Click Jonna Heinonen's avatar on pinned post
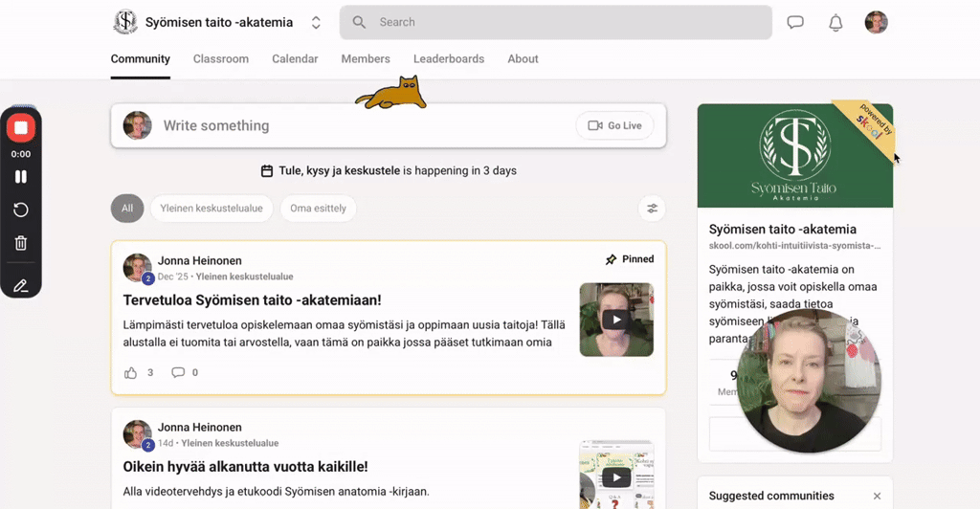This screenshot has height=509, width=980. click(138, 268)
